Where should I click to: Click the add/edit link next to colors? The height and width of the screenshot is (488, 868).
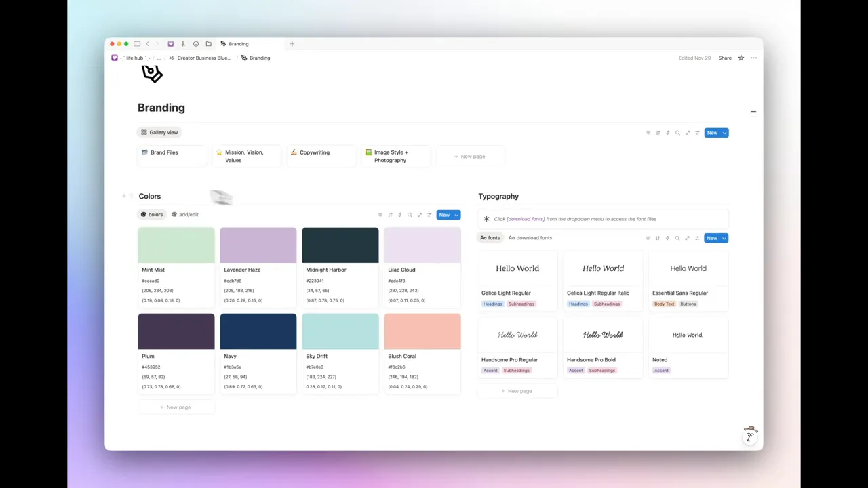coord(188,215)
